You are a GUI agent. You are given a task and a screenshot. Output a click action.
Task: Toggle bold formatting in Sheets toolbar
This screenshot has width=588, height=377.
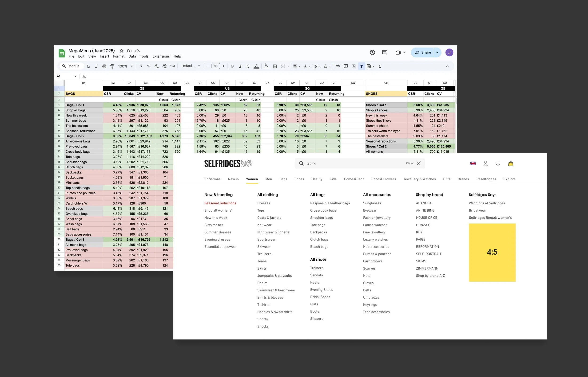232,66
